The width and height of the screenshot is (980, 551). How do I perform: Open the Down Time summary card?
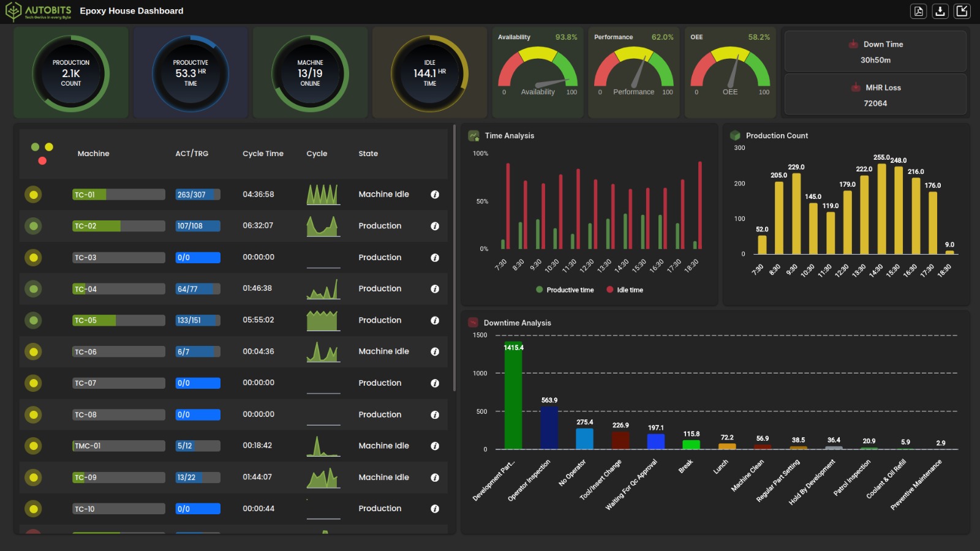click(875, 52)
